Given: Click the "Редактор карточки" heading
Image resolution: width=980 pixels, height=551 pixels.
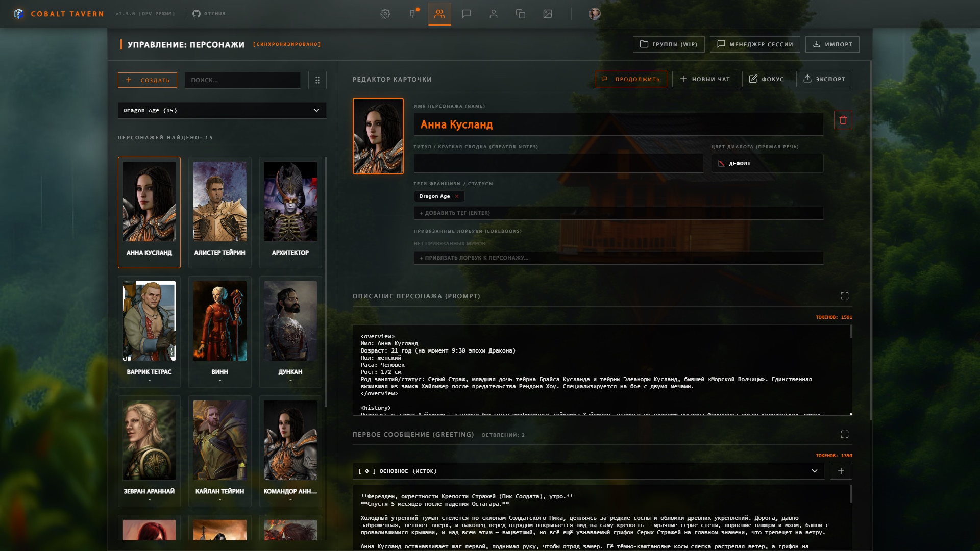Looking at the screenshot, I should coord(392,80).
